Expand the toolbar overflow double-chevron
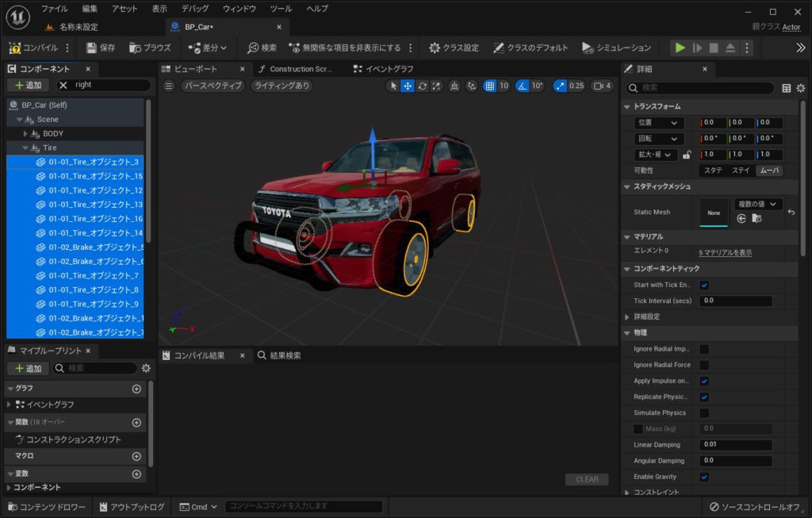 [x=801, y=48]
